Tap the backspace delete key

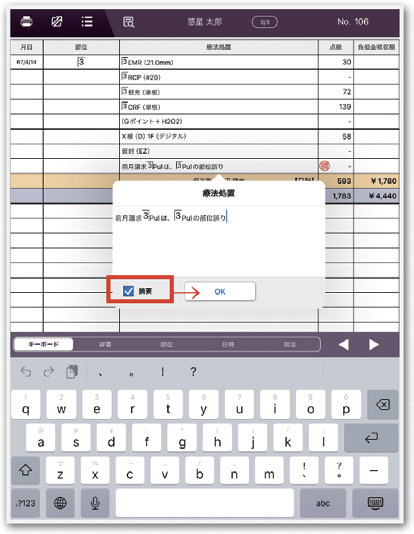(x=383, y=405)
